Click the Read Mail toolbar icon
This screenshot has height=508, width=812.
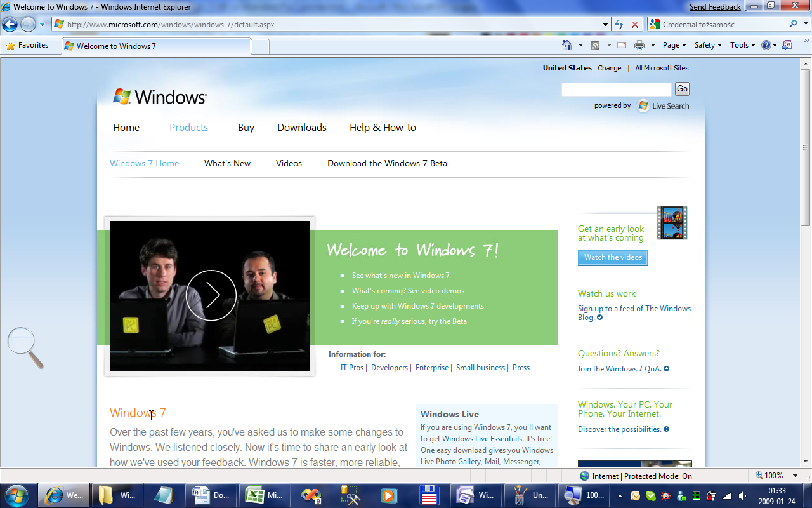(622, 45)
